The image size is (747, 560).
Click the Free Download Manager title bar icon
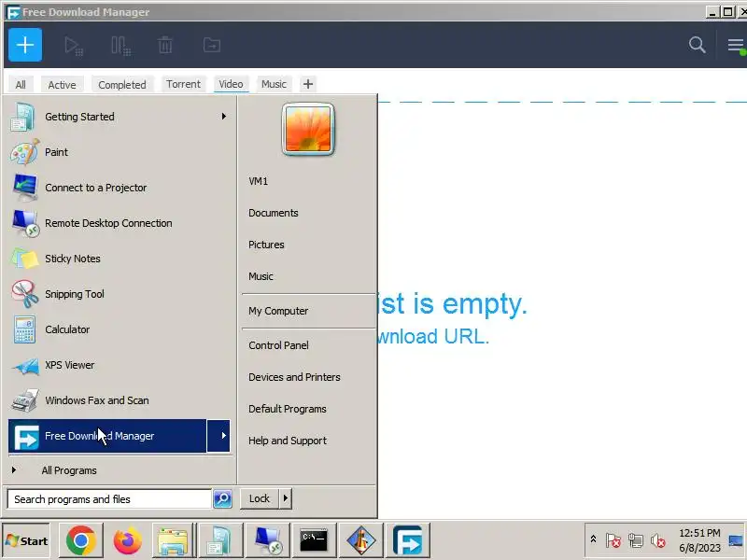click(13, 12)
